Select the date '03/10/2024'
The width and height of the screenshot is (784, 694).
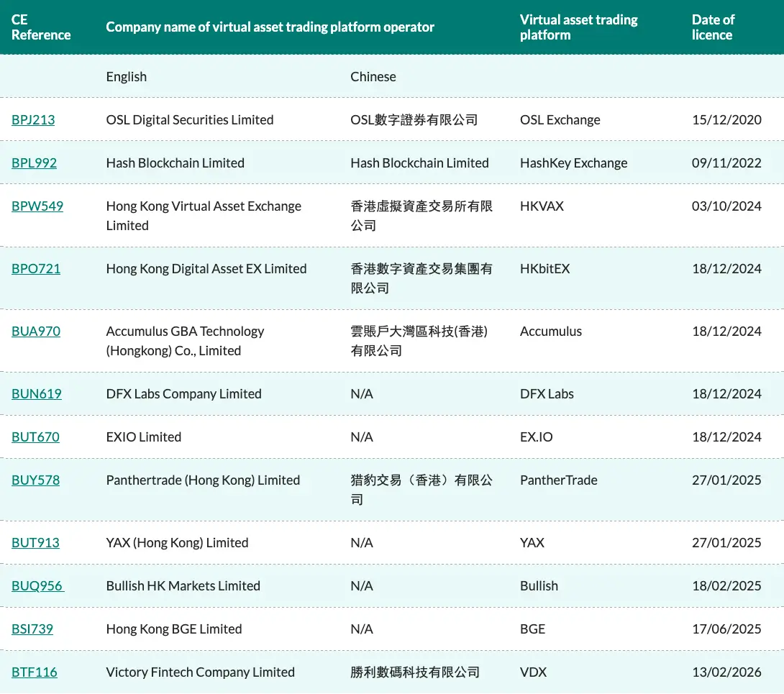tap(726, 206)
